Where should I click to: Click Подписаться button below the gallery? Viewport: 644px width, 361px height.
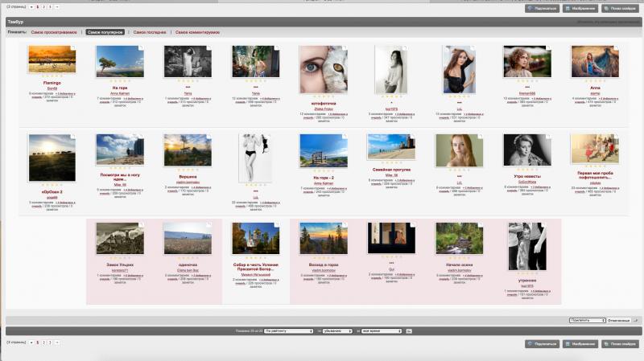point(542,344)
